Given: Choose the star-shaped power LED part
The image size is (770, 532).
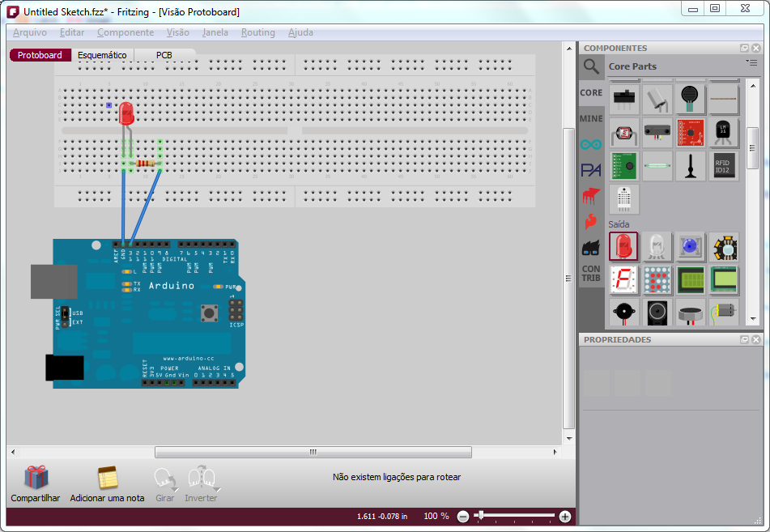Looking at the screenshot, I should pyautogui.click(x=723, y=246).
